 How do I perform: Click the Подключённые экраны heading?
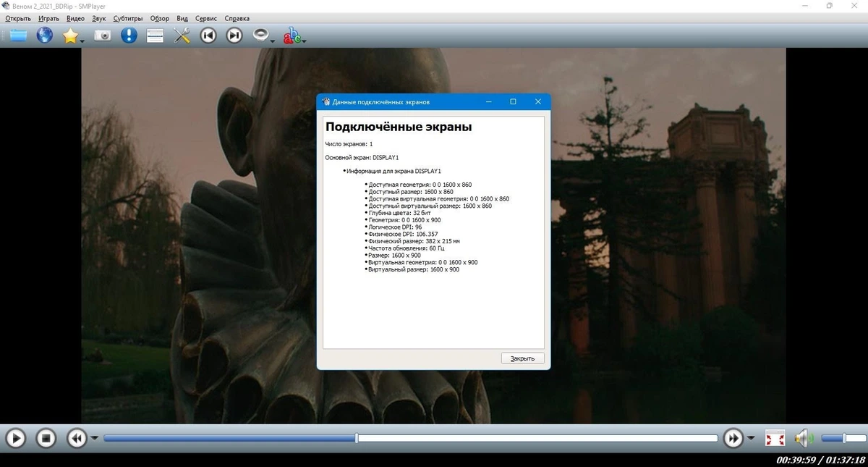399,127
